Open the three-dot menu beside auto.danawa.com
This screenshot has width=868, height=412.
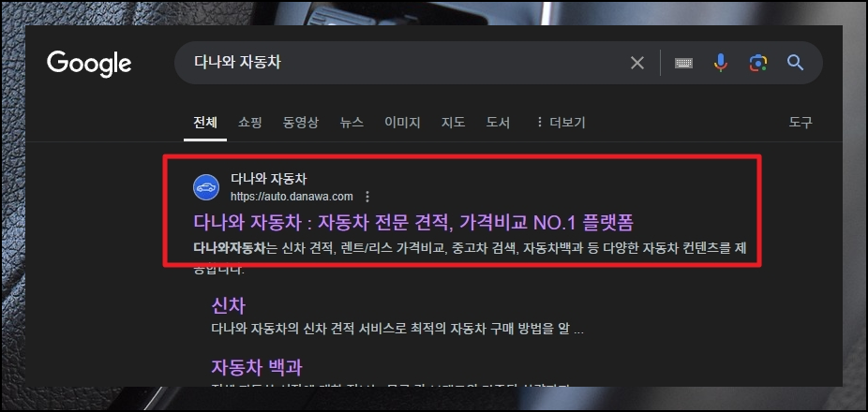tap(367, 197)
